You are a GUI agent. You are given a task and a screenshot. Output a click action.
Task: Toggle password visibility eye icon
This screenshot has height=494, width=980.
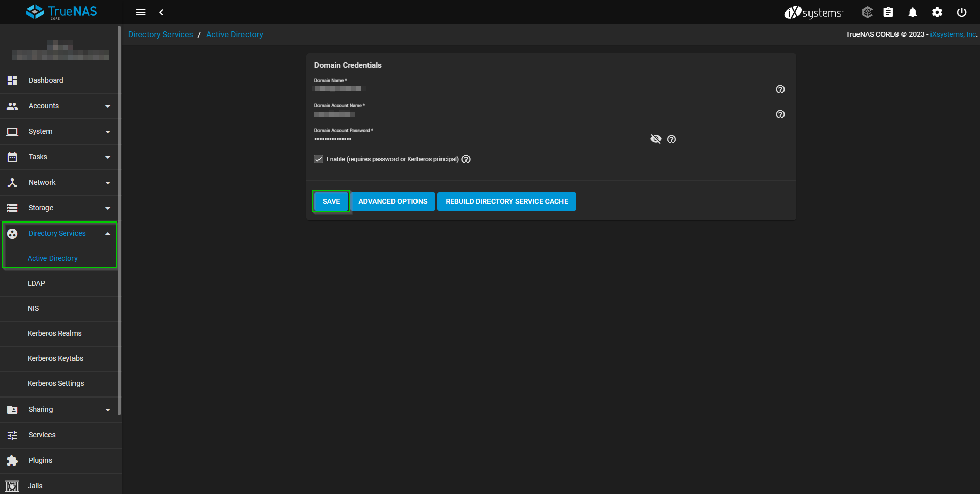click(656, 139)
